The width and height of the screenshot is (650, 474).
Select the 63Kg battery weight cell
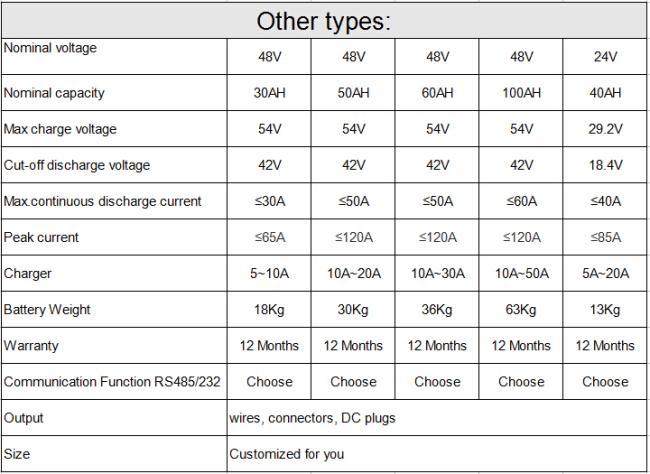[521, 309]
